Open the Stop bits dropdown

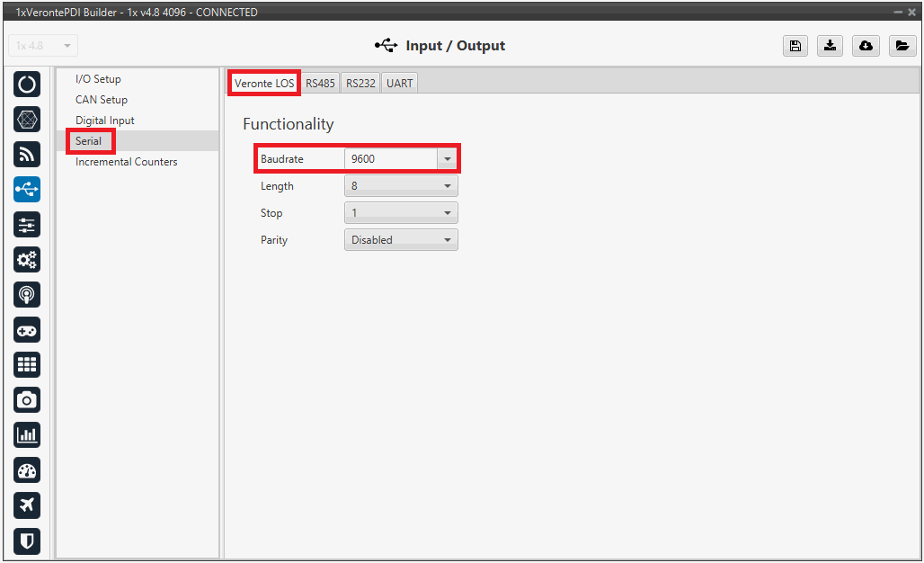(401, 213)
